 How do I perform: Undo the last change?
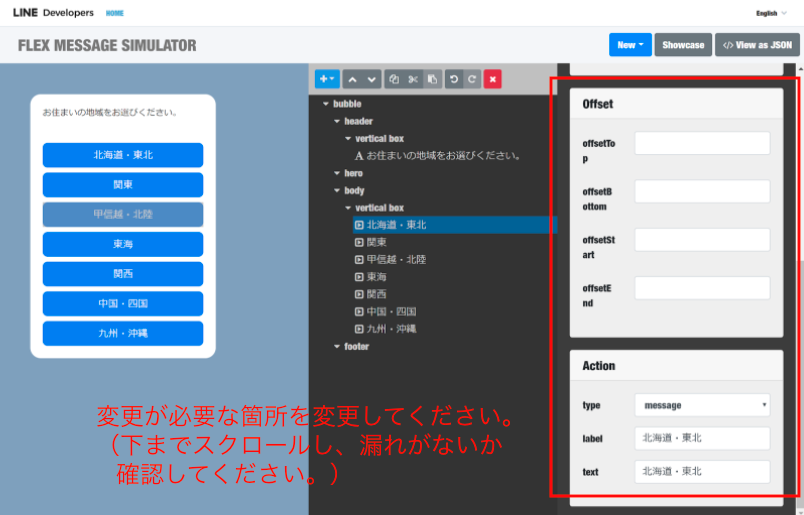tap(453, 79)
